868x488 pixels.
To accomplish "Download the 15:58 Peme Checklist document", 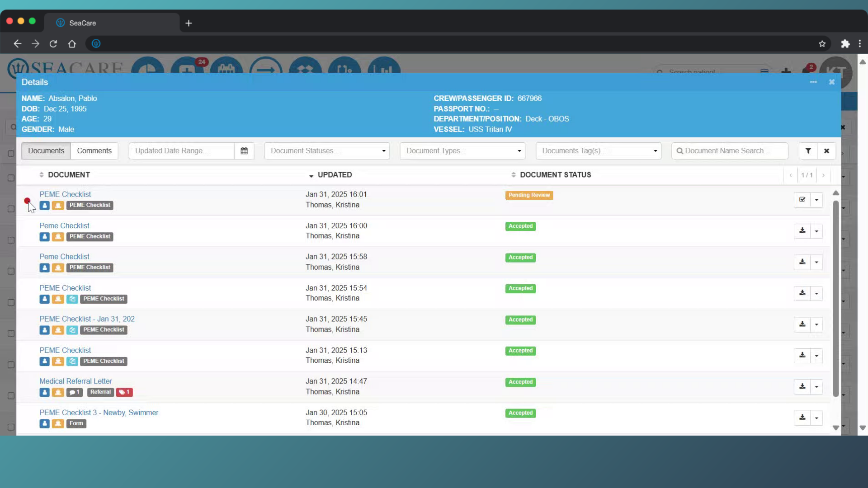I will pyautogui.click(x=802, y=262).
